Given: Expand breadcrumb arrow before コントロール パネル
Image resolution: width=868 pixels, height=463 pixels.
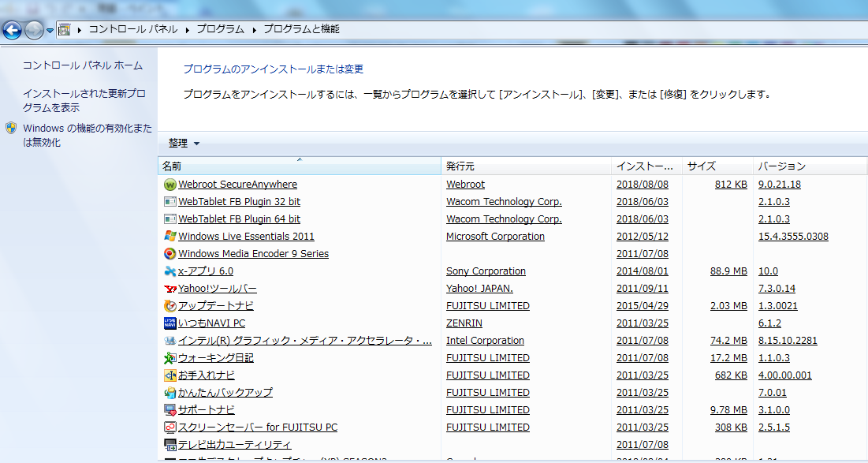Looking at the screenshot, I should point(80,30).
